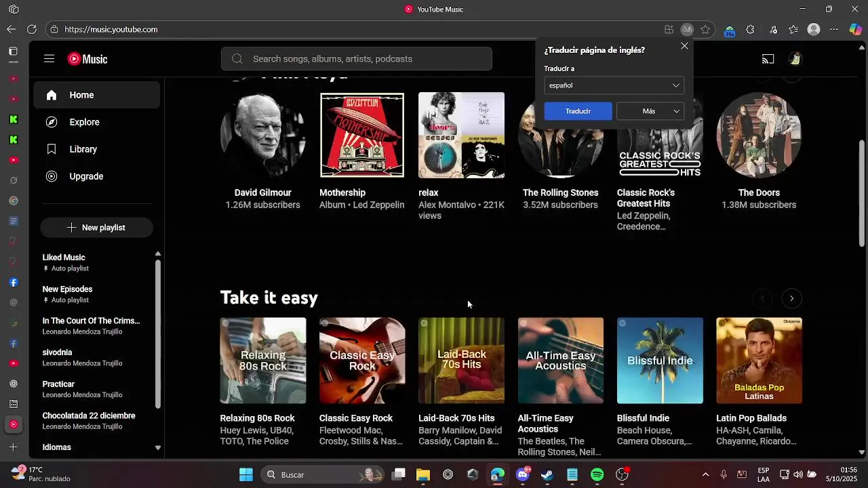Show next Take it easy items
This screenshot has height=488, width=868.
pos(791,298)
